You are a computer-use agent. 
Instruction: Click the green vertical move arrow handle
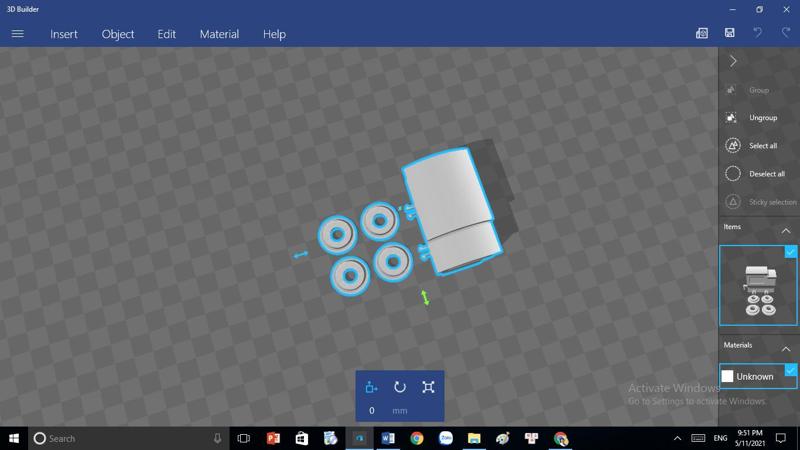tap(425, 298)
